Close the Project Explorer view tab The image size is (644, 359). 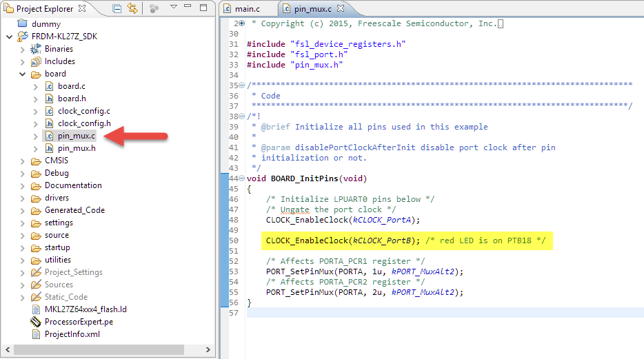[82, 8]
